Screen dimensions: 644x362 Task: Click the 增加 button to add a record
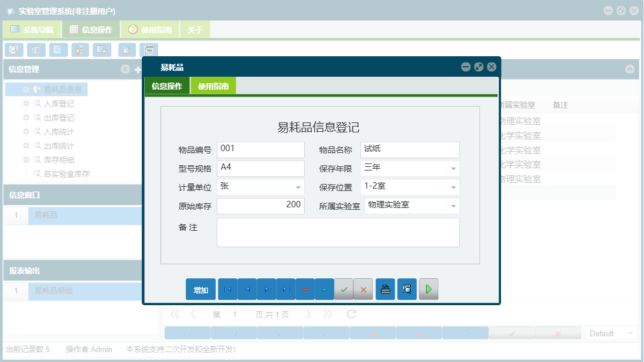pyautogui.click(x=201, y=289)
